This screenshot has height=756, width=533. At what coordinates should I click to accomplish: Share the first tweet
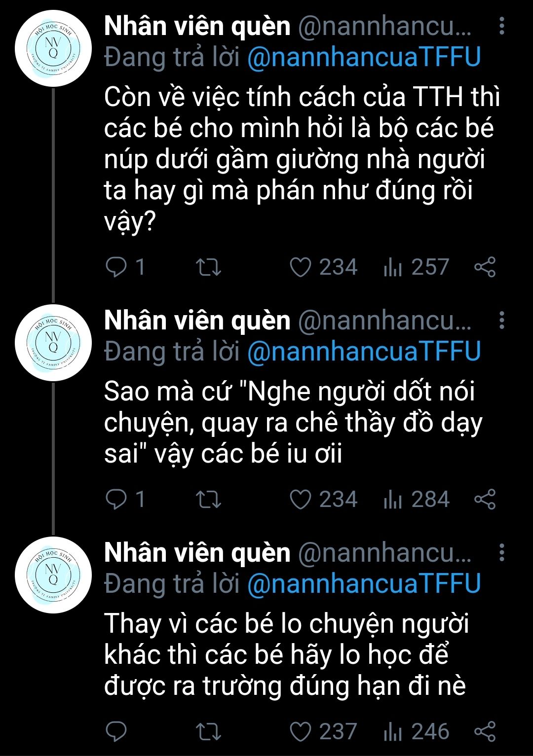coord(485,267)
